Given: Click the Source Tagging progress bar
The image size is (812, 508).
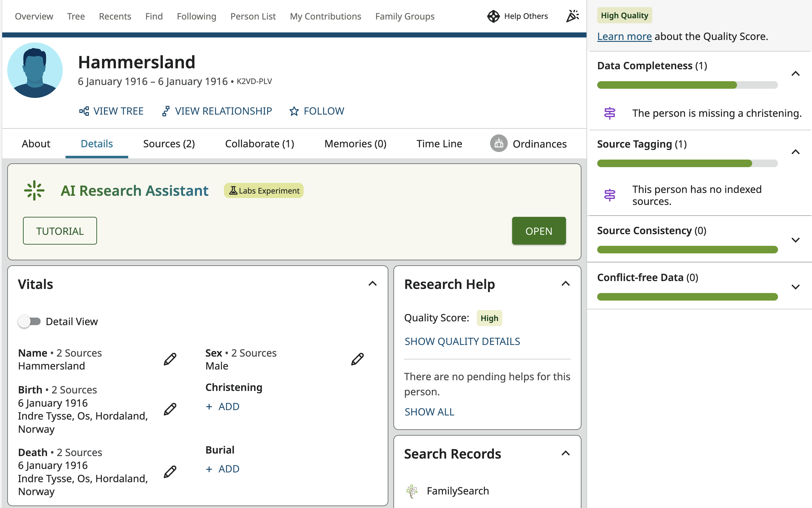Looking at the screenshot, I should [687, 163].
